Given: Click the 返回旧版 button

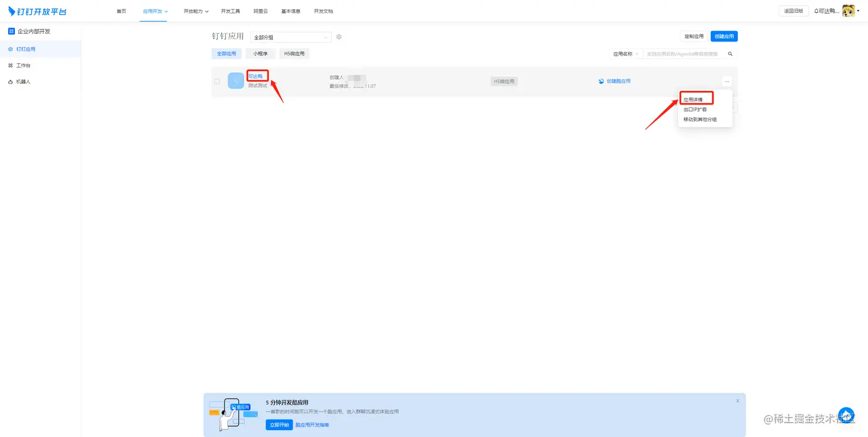Looking at the screenshot, I should click(x=793, y=11).
